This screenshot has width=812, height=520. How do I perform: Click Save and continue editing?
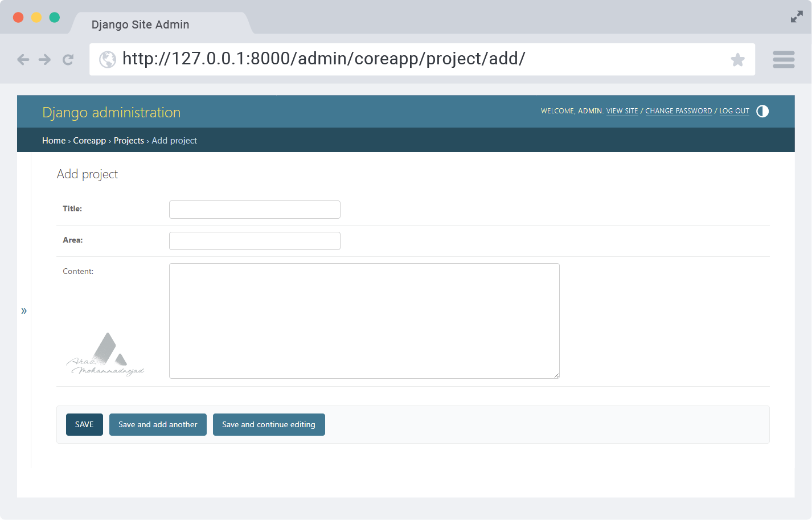pyautogui.click(x=269, y=424)
